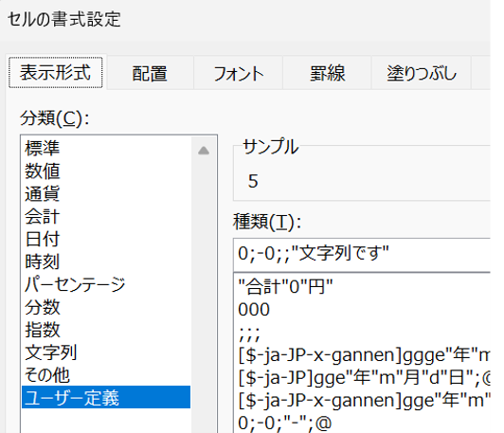Go to the 塗りつぶし tab

(x=422, y=73)
